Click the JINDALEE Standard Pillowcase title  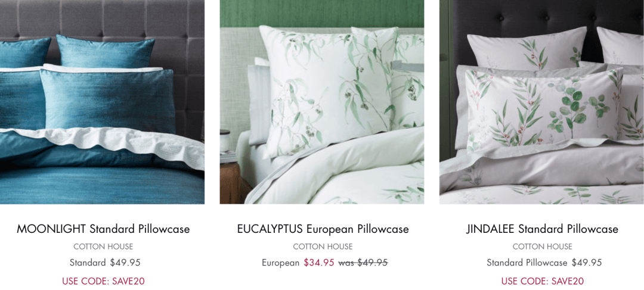click(542, 229)
